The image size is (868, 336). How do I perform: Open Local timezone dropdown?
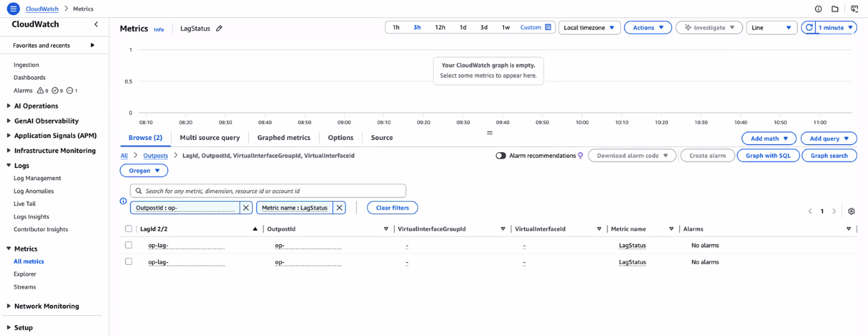(x=589, y=27)
